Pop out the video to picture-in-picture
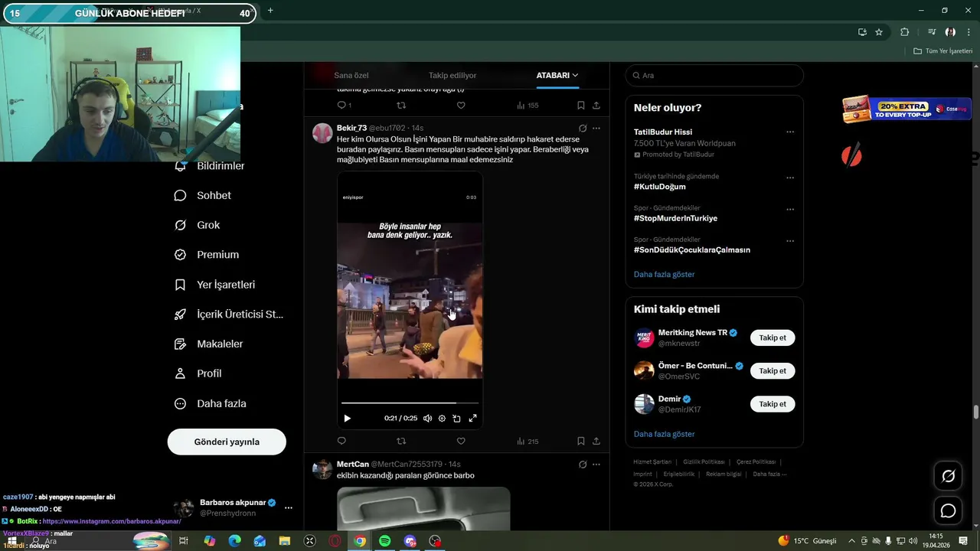Image resolution: width=980 pixels, height=551 pixels. [x=457, y=419]
